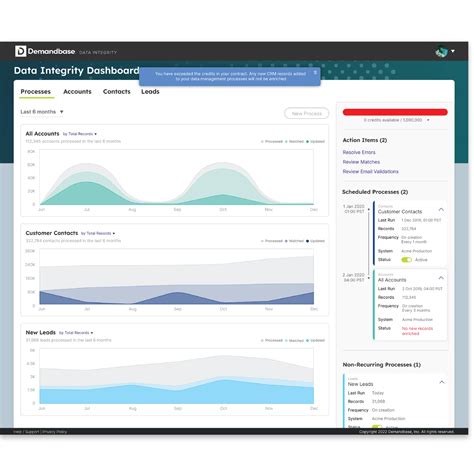The width and height of the screenshot is (474, 474).
Task: Click the red credits usage bar
Action: tap(395, 112)
